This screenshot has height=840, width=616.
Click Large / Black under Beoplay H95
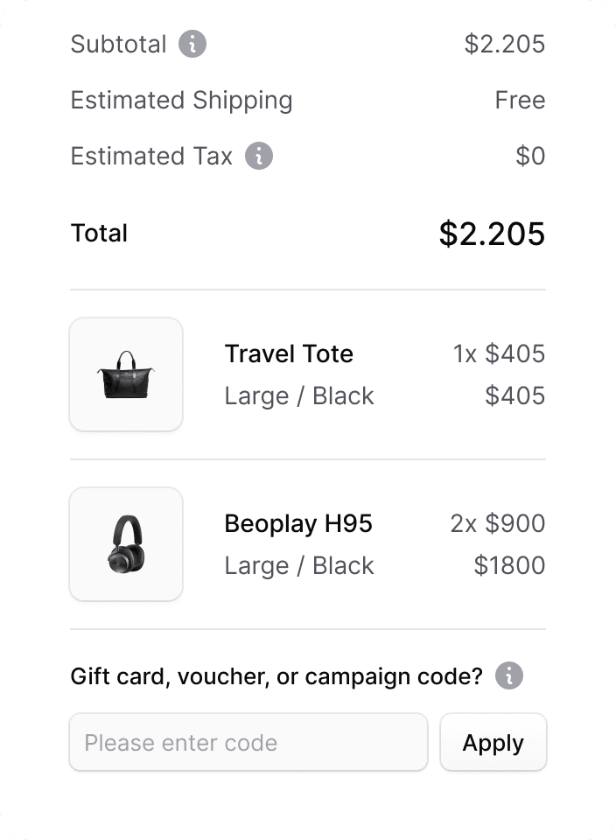299,566
